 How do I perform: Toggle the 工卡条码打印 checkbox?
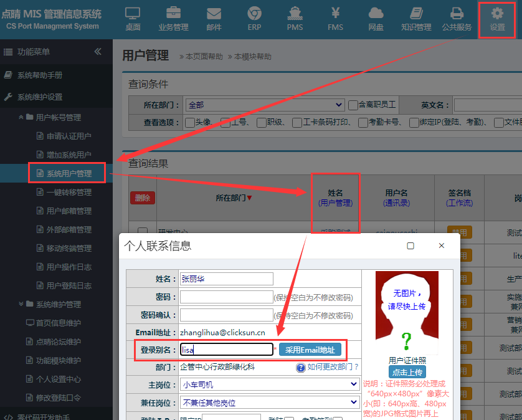[297, 123]
